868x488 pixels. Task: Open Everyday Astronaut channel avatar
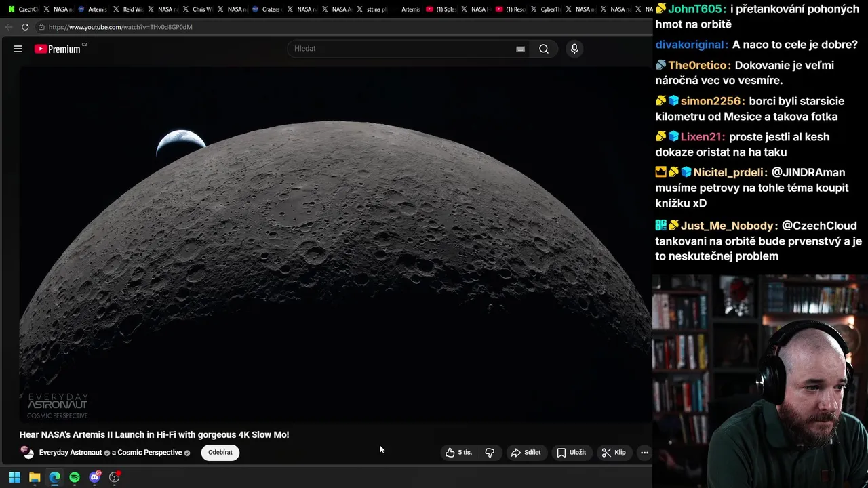[27, 452]
